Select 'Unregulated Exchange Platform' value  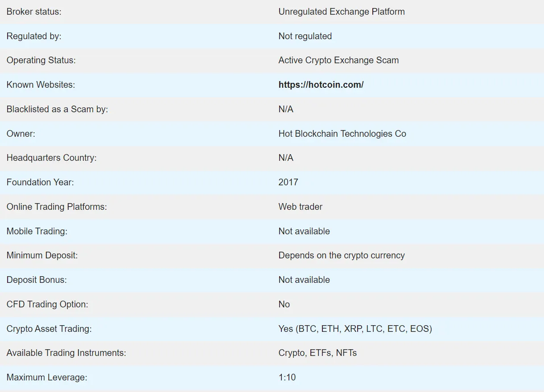point(342,12)
